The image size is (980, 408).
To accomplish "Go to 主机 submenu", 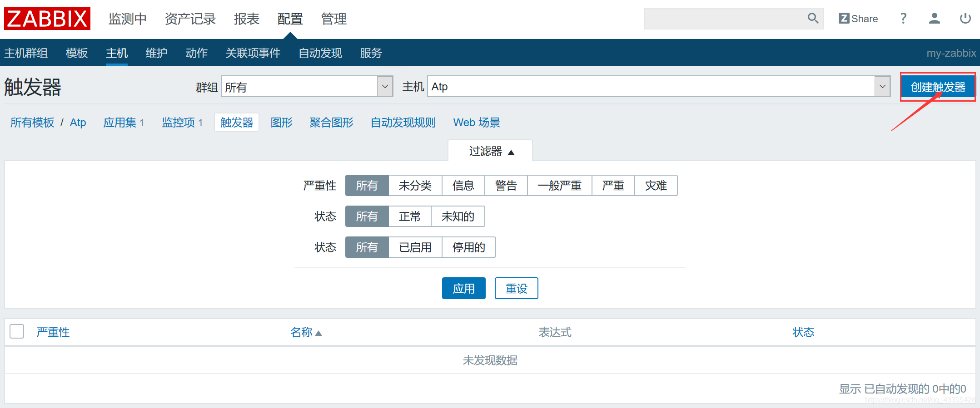I will [x=117, y=53].
